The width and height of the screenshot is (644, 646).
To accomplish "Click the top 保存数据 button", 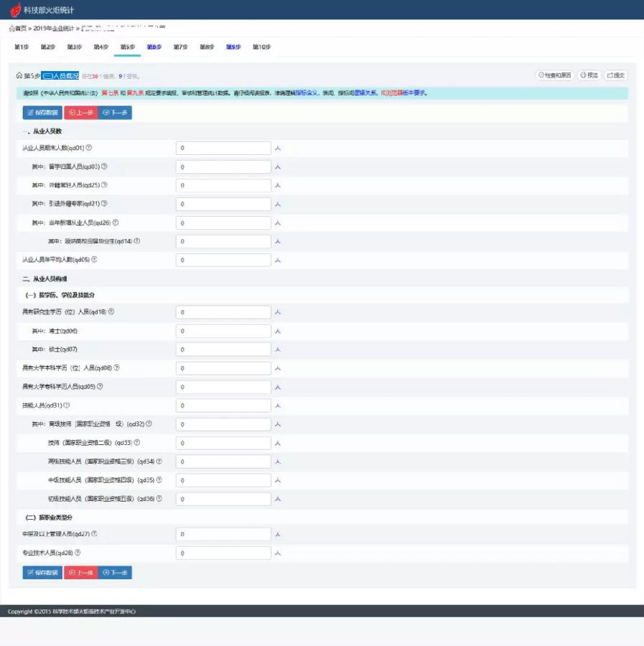I will (42, 113).
